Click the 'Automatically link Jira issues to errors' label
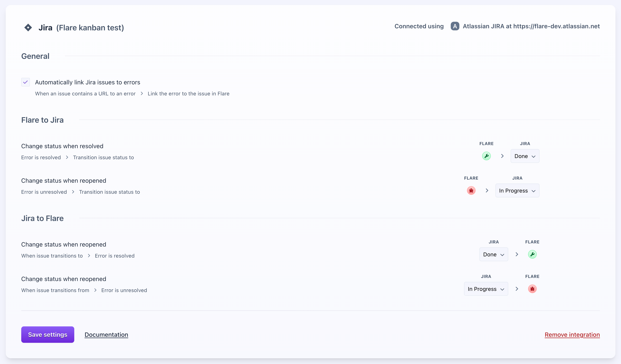The height and width of the screenshot is (364, 621). [88, 82]
